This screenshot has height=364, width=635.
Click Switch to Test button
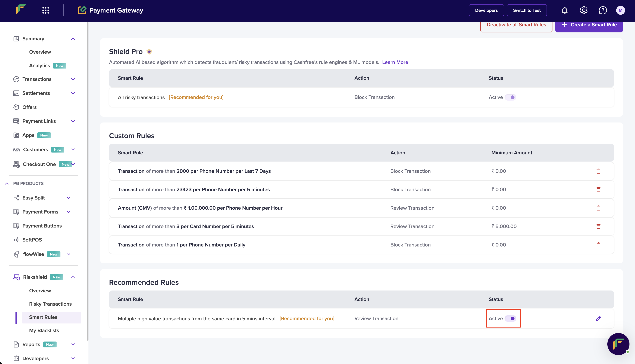(x=526, y=10)
